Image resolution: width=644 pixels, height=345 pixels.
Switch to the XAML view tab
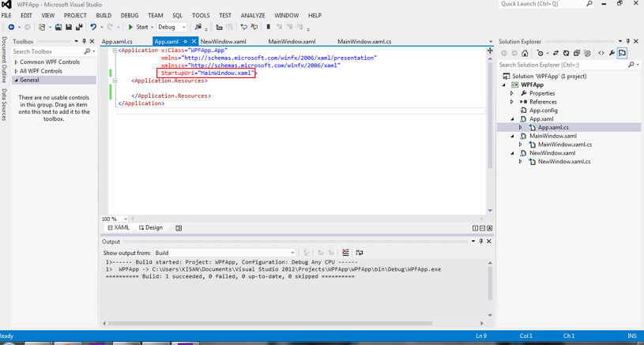(x=119, y=227)
